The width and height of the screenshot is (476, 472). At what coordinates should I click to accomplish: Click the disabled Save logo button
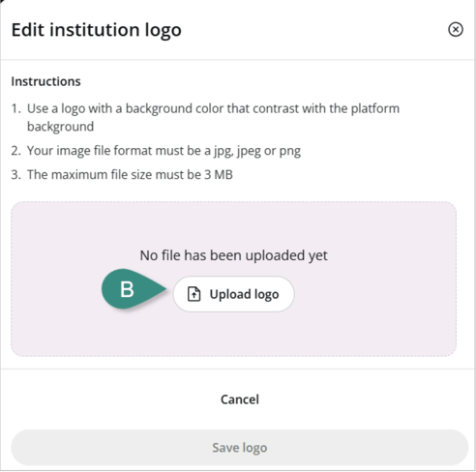click(240, 448)
